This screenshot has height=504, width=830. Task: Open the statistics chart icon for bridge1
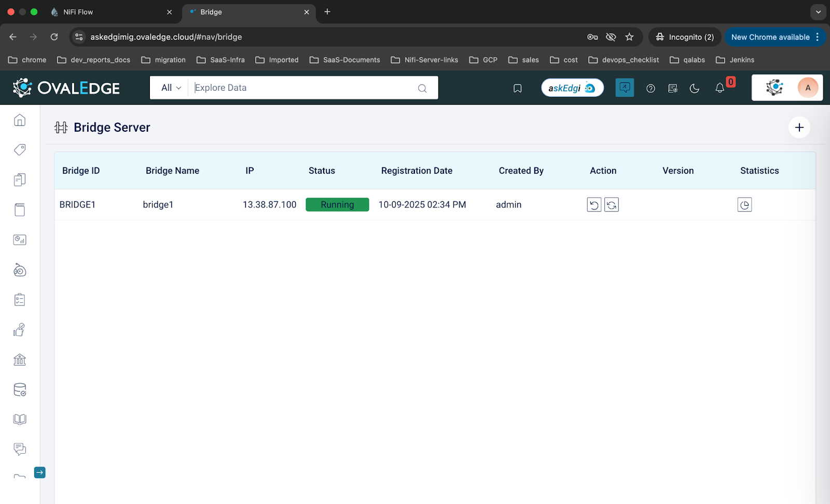tap(744, 205)
